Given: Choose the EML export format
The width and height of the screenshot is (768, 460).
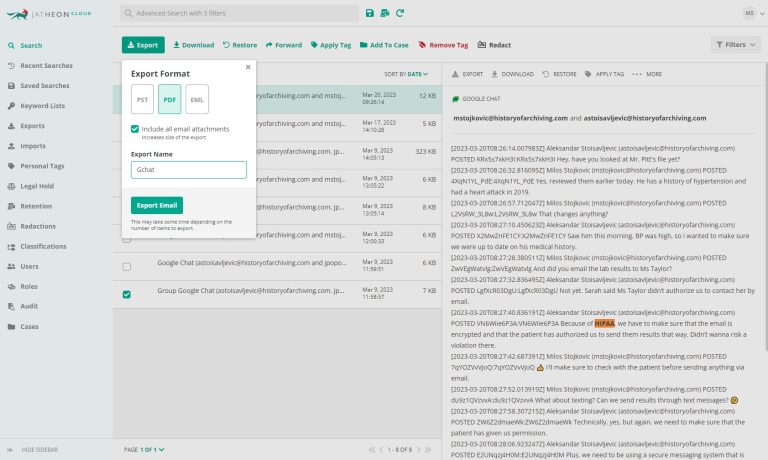Looking at the screenshot, I should 197,100.
